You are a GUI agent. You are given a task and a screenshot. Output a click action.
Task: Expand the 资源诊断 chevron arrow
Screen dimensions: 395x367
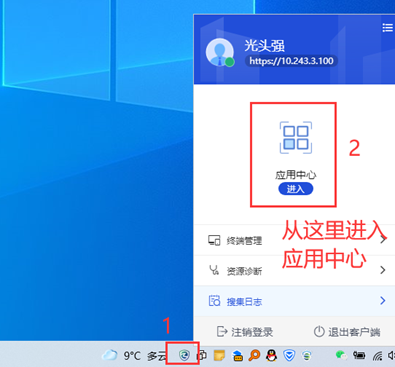point(383,270)
